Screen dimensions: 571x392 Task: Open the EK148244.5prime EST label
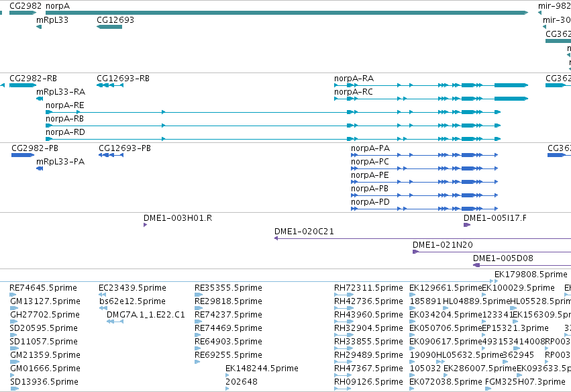coord(262,369)
